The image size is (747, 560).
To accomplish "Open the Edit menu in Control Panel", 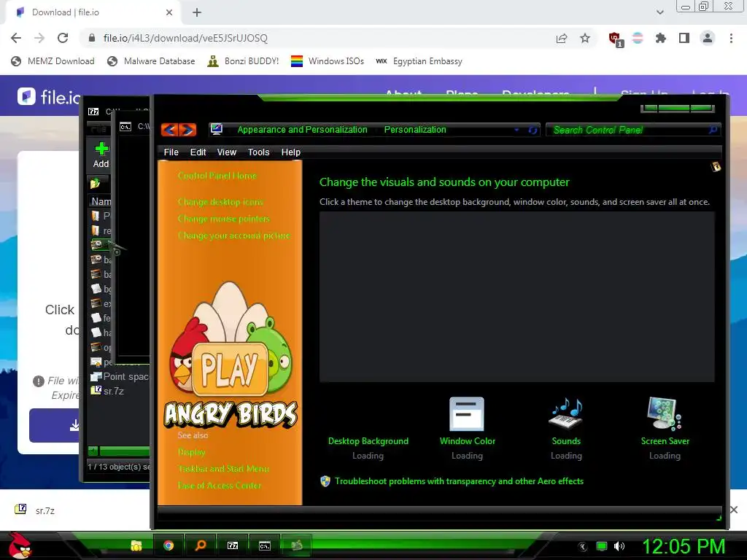I will (198, 152).
